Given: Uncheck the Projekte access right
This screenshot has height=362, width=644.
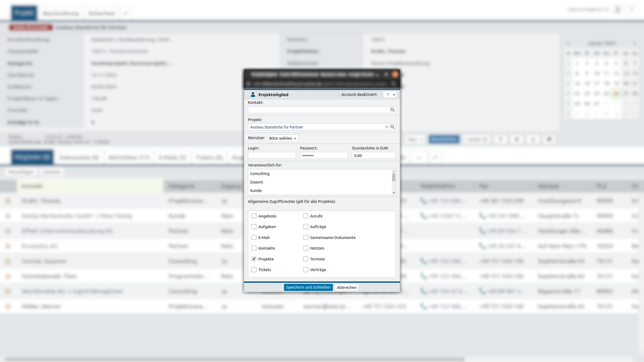Looking at the screenshot, I should point(254,259).
